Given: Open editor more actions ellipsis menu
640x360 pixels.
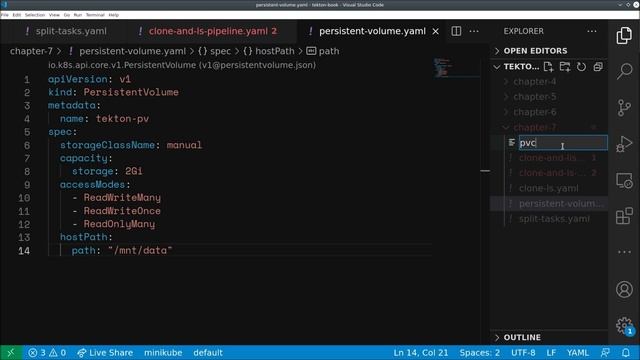Looking at the screenshot, I should click(474, 31).
